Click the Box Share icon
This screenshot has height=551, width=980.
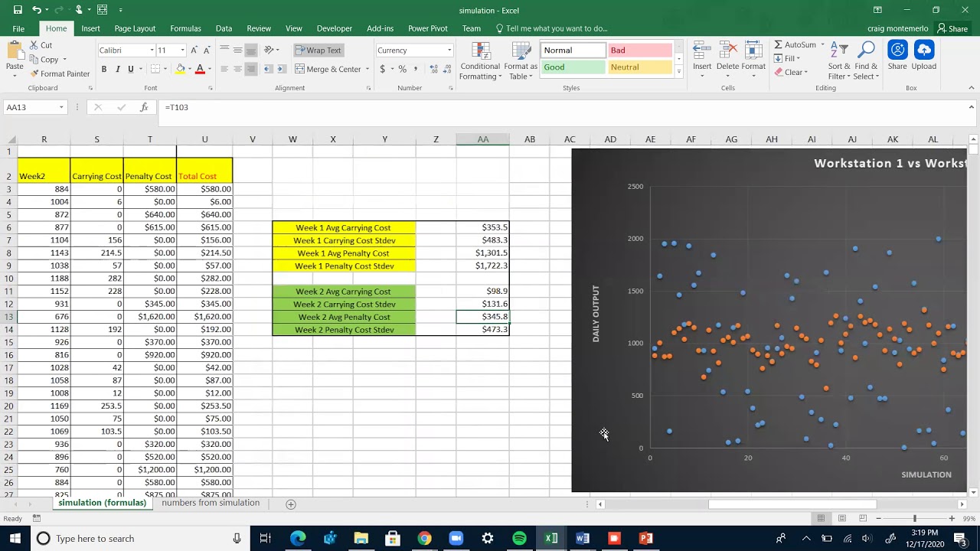click(897, 51)
